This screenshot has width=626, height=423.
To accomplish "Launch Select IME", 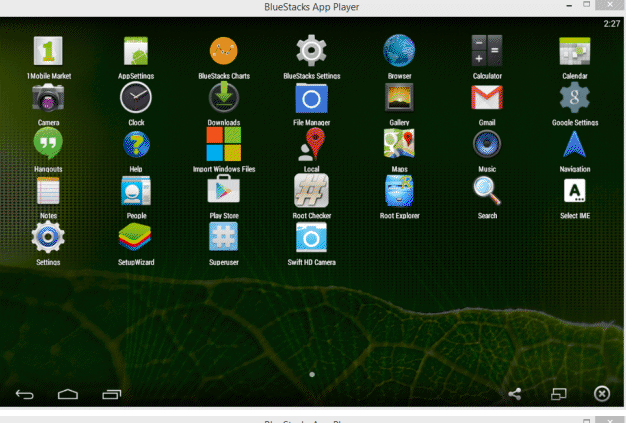I will [x=575, y=191].
